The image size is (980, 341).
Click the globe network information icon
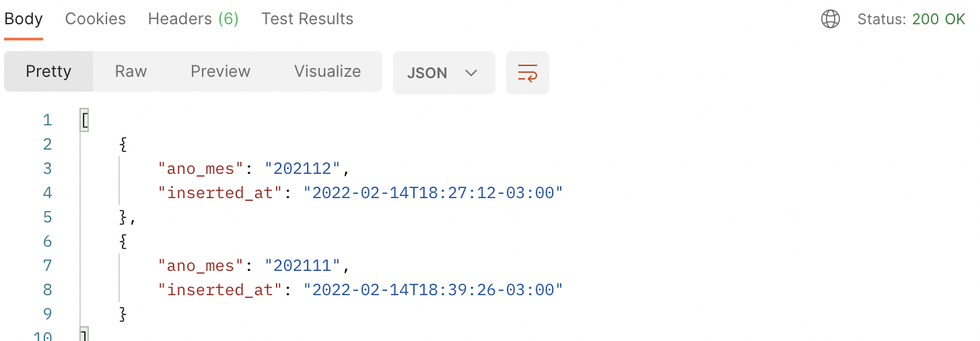click(831, 20)
